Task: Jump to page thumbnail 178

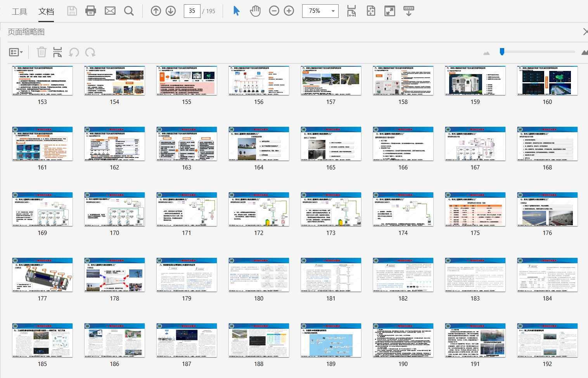Action: pos(114,275)
